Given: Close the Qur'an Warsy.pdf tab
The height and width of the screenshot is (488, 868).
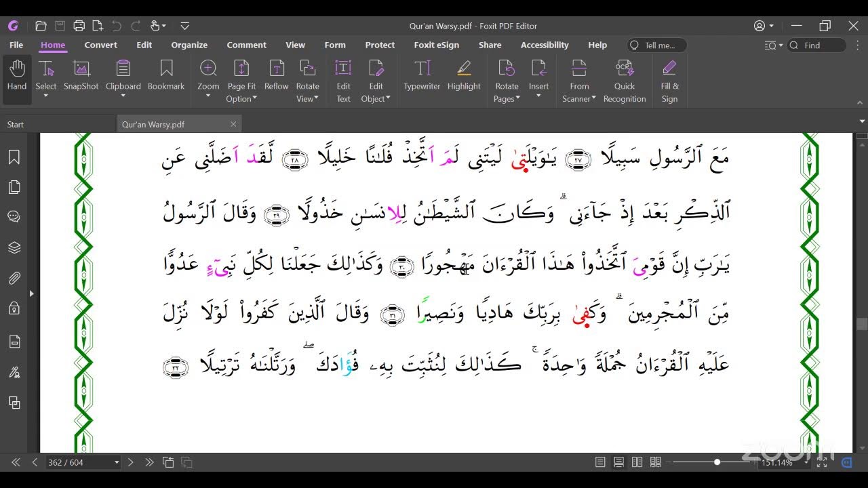Looking at the screenshot, I should [233, 124].
